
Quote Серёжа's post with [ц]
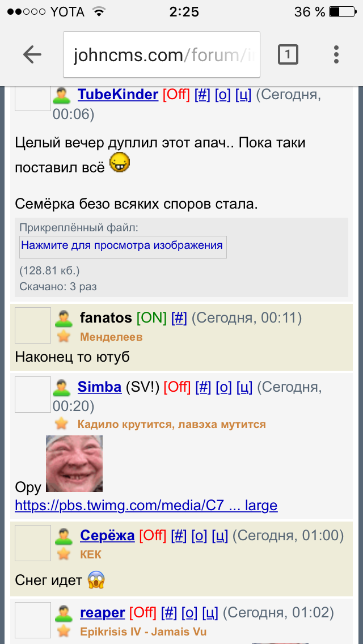click(x=220, y=536)
